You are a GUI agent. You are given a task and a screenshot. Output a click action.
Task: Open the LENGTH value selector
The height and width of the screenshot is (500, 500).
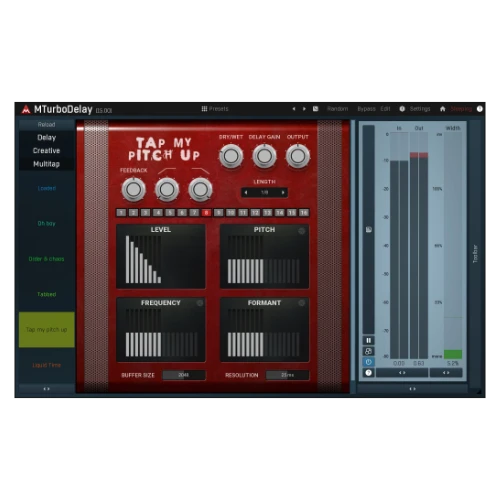pyautogui.click(x=264, y=192)
